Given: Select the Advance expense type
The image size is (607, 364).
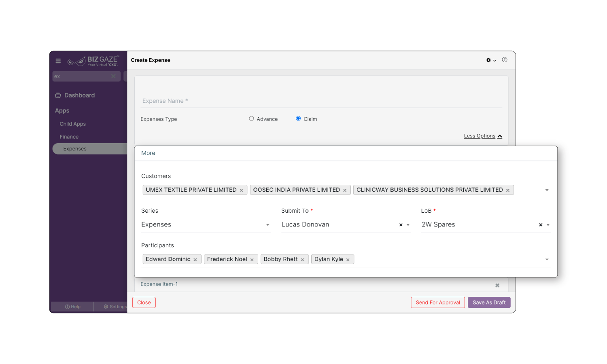Looking at the screenshot, I should [x=251, y=119].
